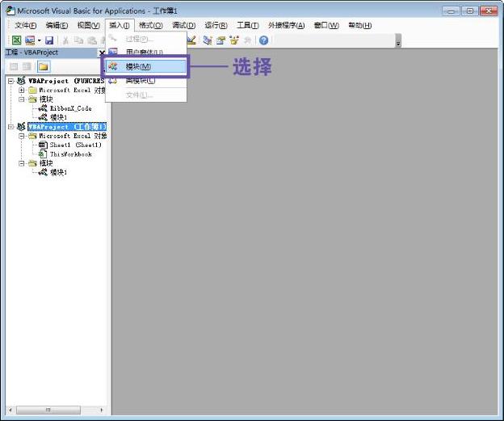The image size is (504, 421).
Task: Open the 编辑(E) menu
Action: click(57, 25)
